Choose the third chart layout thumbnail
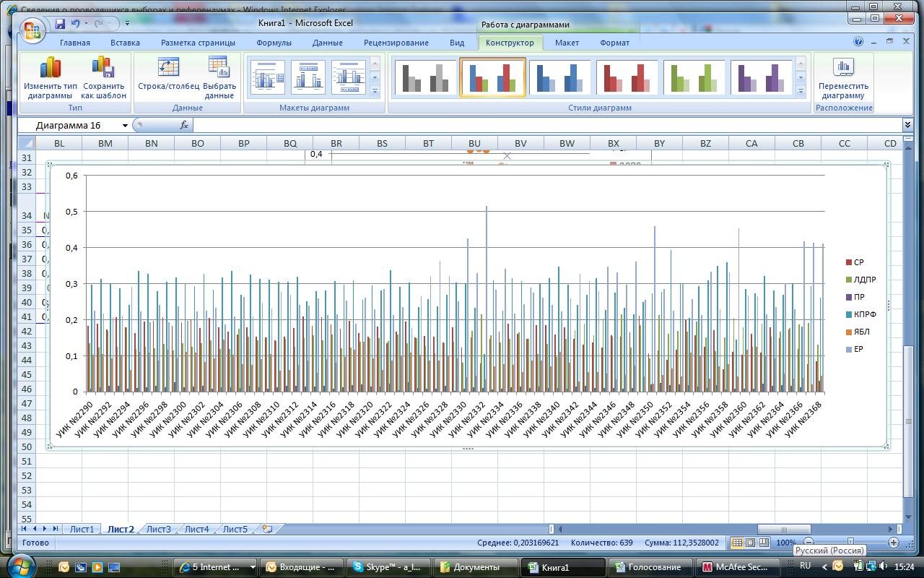 tap(349, 77)
